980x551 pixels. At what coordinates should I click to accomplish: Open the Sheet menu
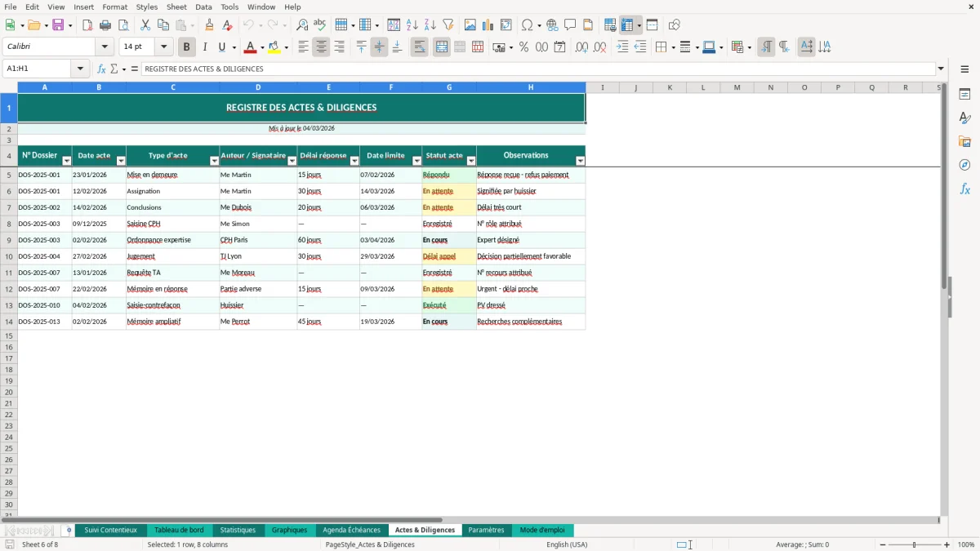pyautogui.click(x=176, y=7)
